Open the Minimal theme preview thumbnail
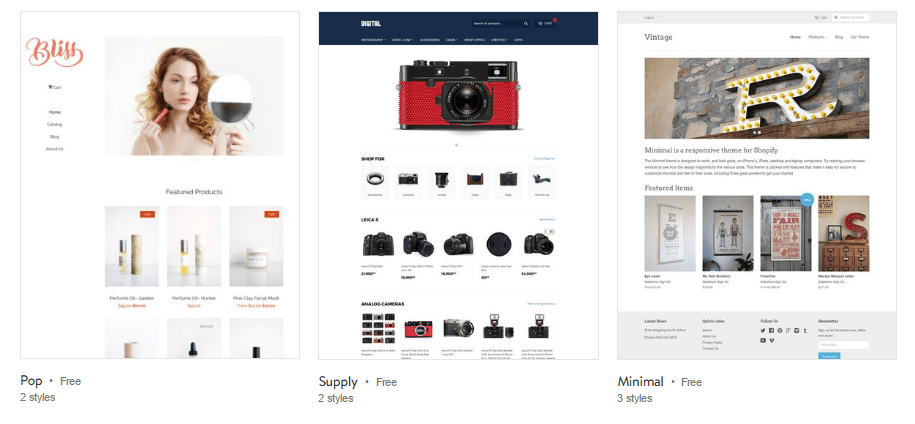This screenshot has height=424, width=915. [757, 185]
